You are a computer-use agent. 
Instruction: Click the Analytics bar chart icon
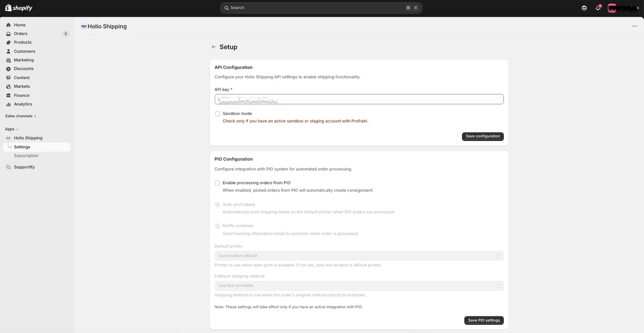8,104
